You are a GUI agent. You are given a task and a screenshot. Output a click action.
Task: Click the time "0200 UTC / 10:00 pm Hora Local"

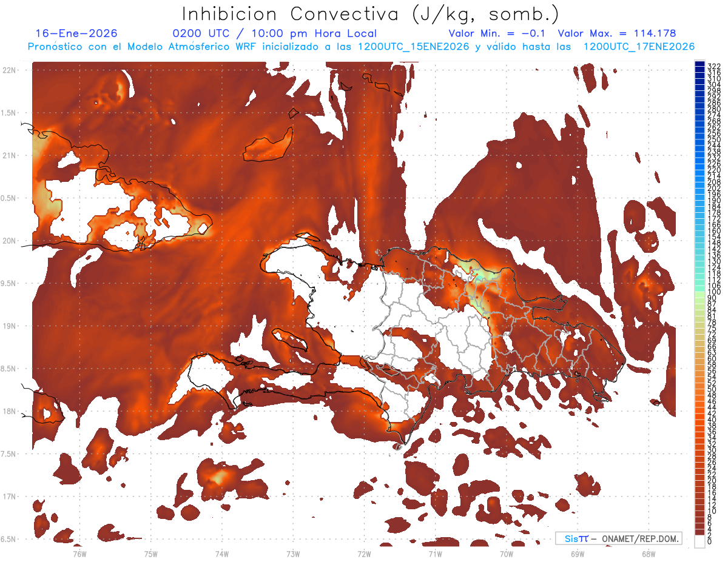tap(275, 34)
